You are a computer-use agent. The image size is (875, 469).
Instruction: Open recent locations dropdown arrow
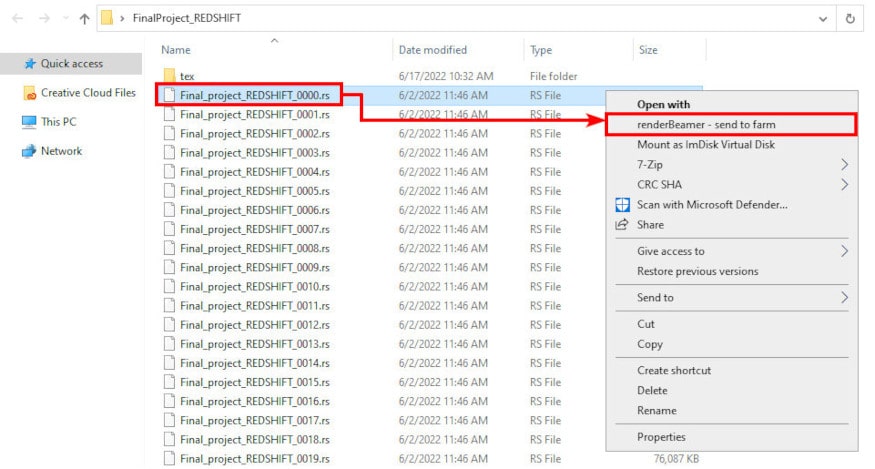click(x=66, y=18)
